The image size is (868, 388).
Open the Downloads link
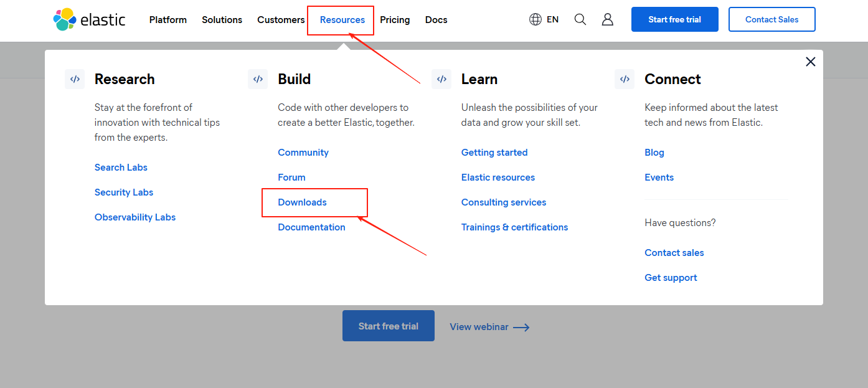[302, 202]
